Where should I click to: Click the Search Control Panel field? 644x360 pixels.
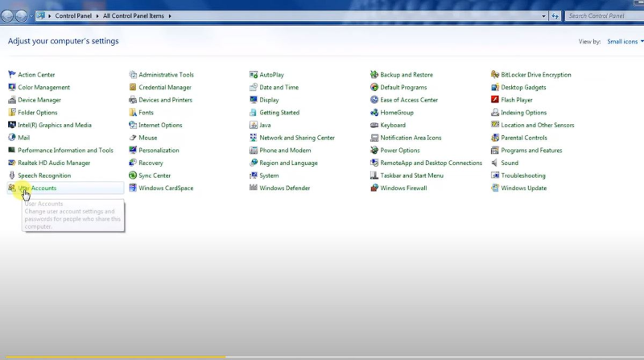click(605, 15)
